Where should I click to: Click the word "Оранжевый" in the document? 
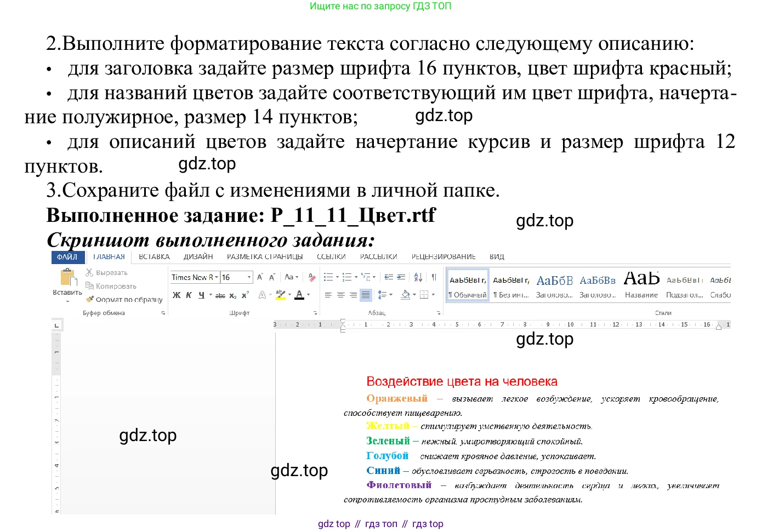(397, 398)
